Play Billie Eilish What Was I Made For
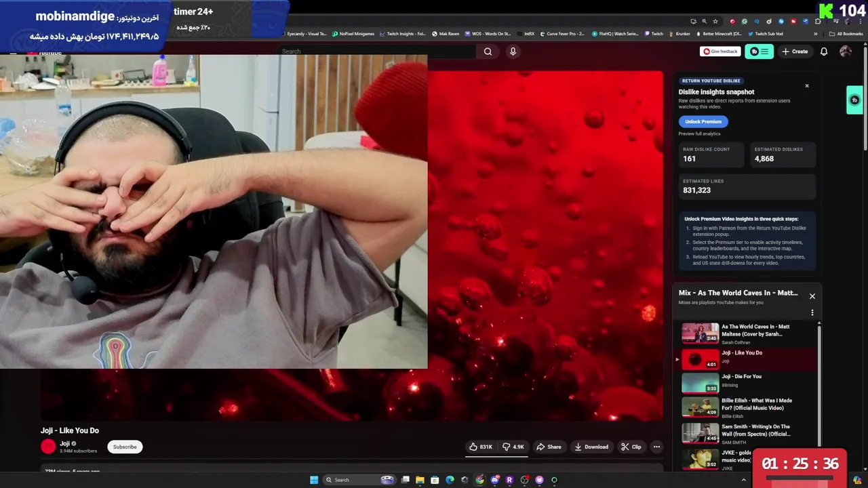Screen dimensions: 868x488 700,407
